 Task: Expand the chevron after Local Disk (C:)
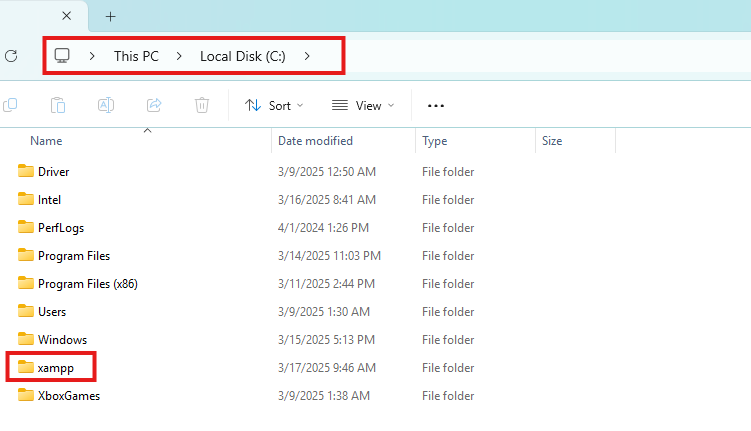[x=307, y=56]
